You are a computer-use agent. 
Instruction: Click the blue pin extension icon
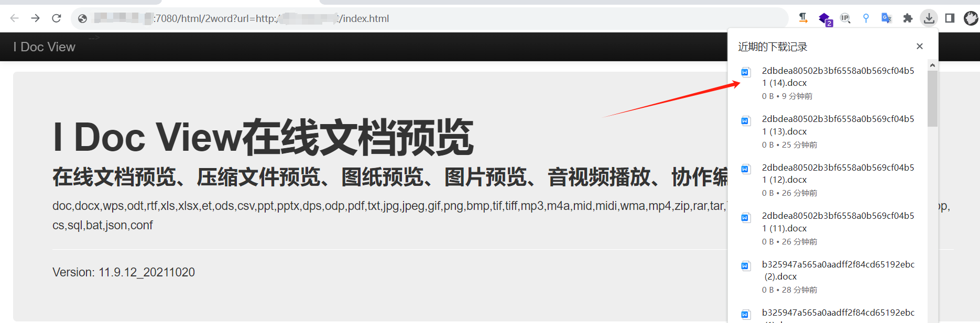[x=866, y=18]
